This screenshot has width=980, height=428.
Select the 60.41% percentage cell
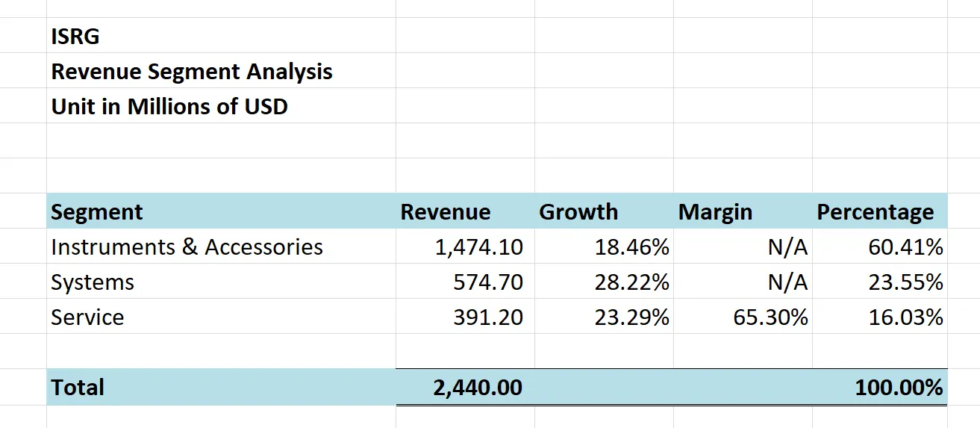[905, 247]
